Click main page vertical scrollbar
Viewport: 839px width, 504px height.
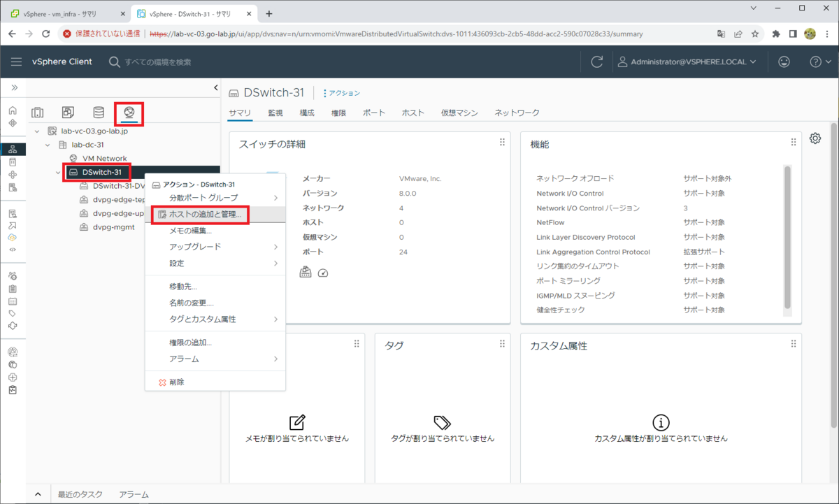833,276
